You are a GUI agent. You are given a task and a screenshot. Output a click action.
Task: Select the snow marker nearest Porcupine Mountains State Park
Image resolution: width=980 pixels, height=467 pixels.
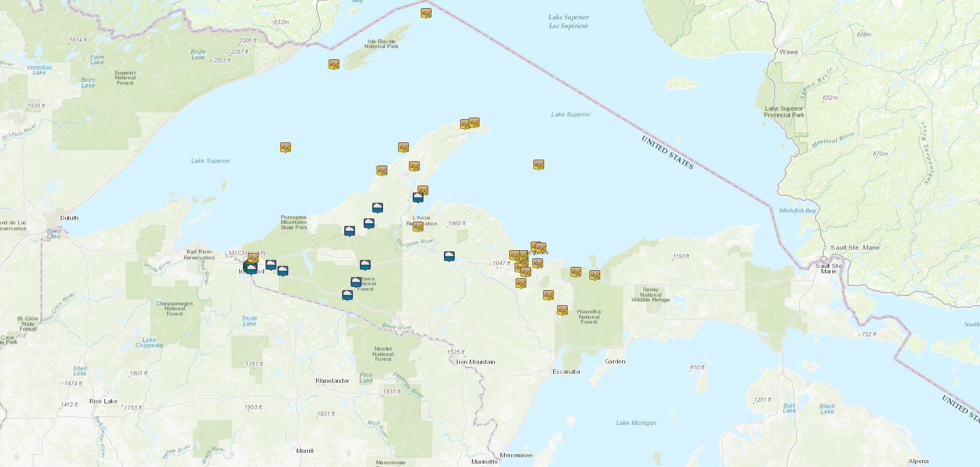pos(350,231)
